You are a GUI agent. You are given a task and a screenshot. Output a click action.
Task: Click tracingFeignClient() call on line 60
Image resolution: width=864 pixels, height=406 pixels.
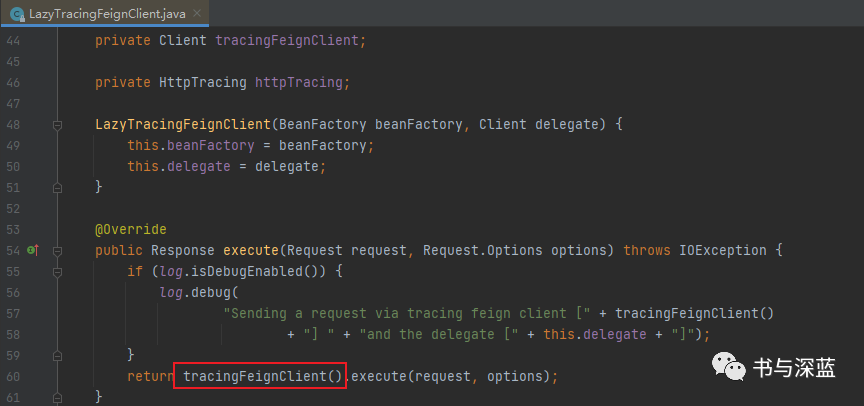coord(262,377)
